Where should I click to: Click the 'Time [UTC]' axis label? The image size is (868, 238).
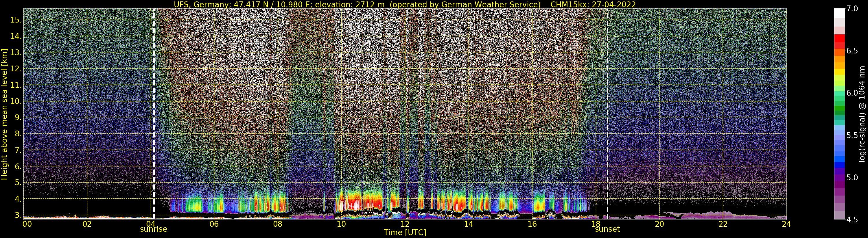tap(405, 233)
